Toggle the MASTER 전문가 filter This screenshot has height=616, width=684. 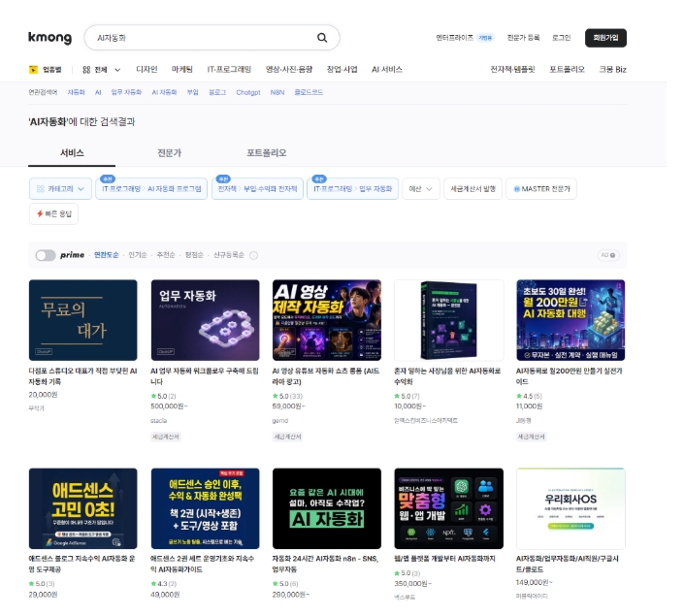(541, 189)
